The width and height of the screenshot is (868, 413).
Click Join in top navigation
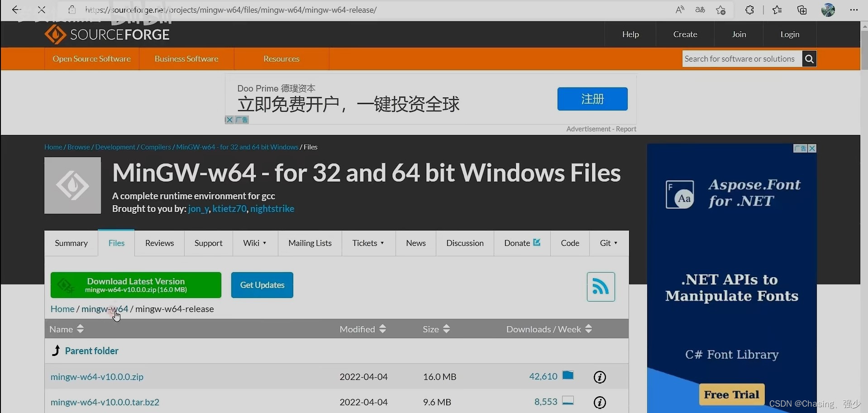point(739,34)
